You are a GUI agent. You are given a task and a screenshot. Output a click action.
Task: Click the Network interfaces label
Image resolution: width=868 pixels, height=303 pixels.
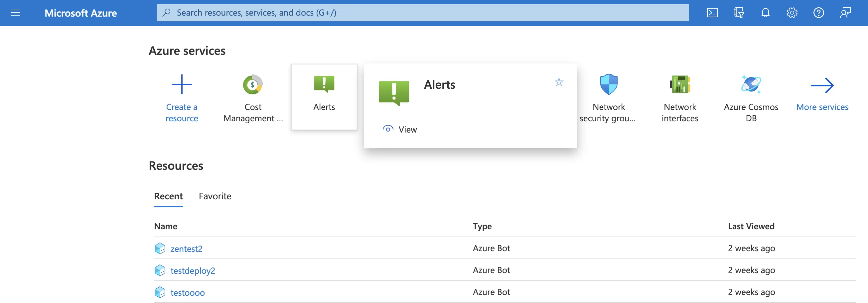(x=680, y=112)
